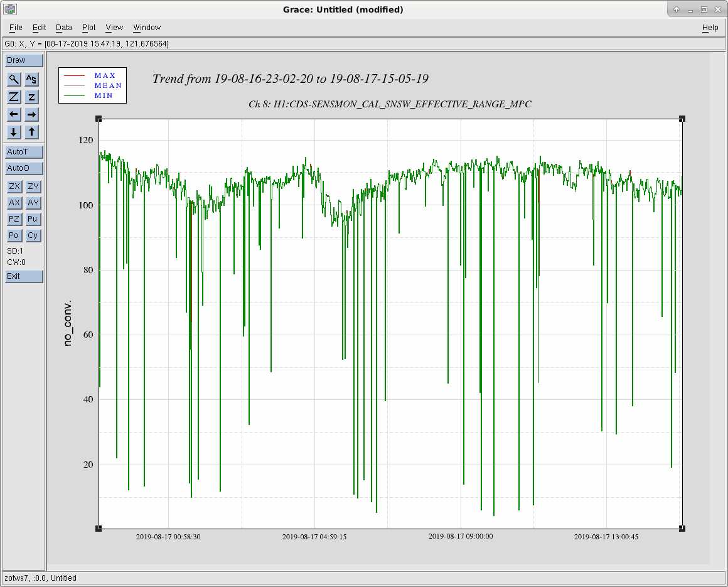Viewport: 728px width, 587px height.
Task: Click the CW:0 indicator
Action: point(16,262)
